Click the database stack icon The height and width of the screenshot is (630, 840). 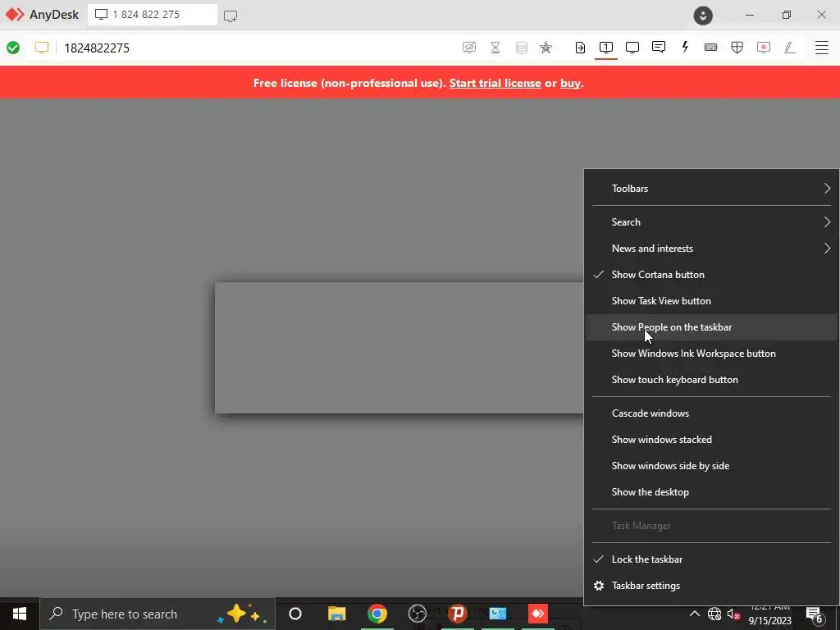[x=521, y=48]
